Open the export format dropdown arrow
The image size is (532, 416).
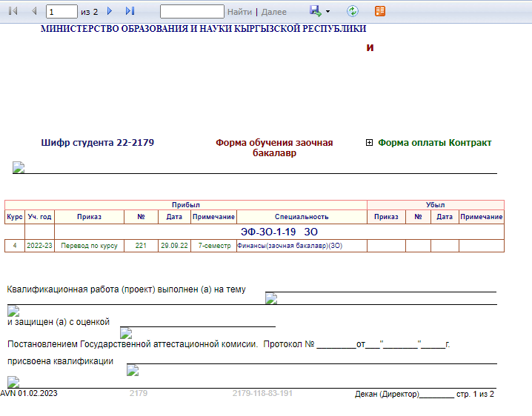pyautogui.click(x=327, y=12)
